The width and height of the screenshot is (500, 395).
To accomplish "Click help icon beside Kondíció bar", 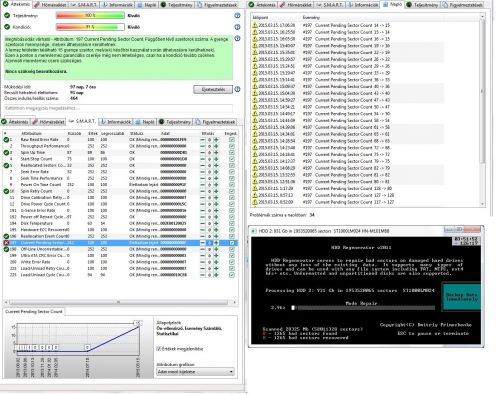I will (237, 27).
